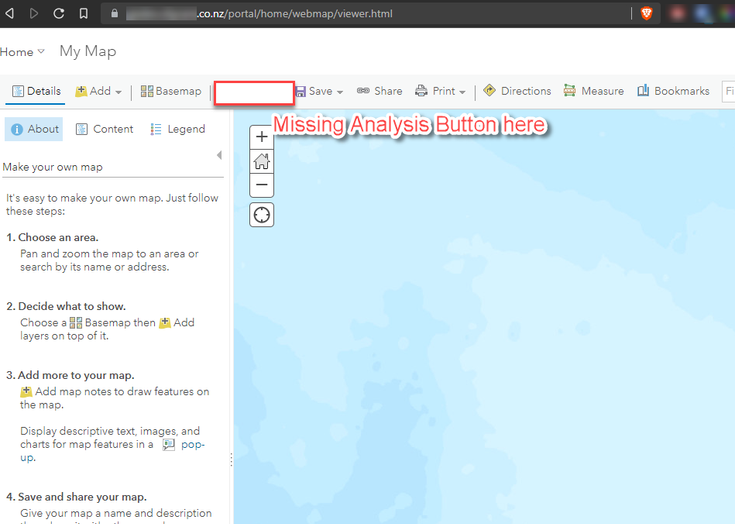
Task: Open the Details panel button
Action: [36, 91]
